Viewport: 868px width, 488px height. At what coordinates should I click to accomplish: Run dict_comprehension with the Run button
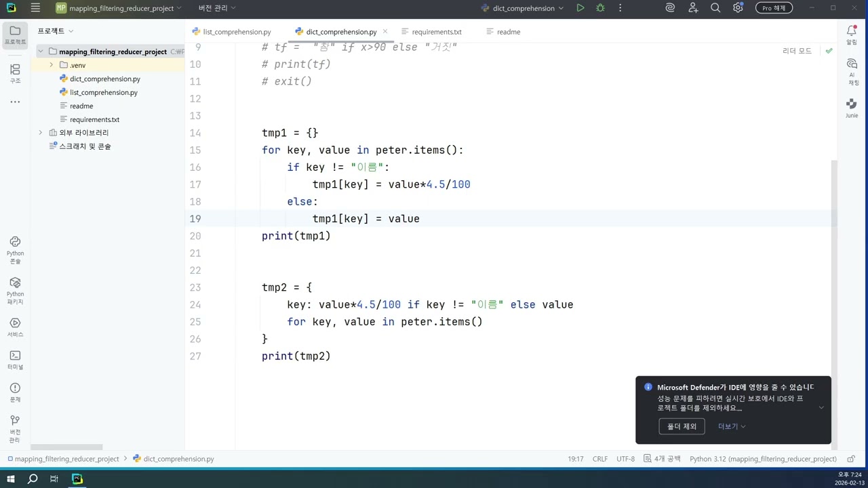pos(580,8)
